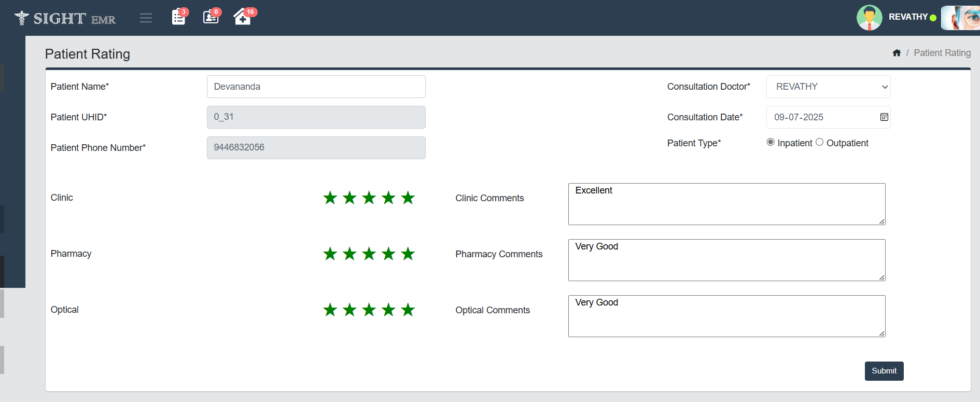Click into the Clinic Comments text area

coord(726,204)
